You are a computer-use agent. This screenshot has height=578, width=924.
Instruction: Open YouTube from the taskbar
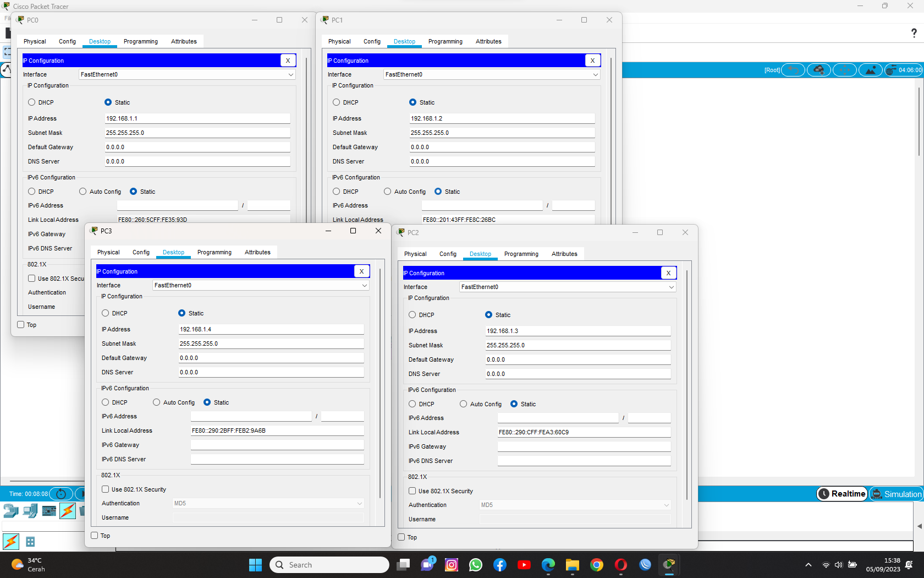[x=524, y=565]
